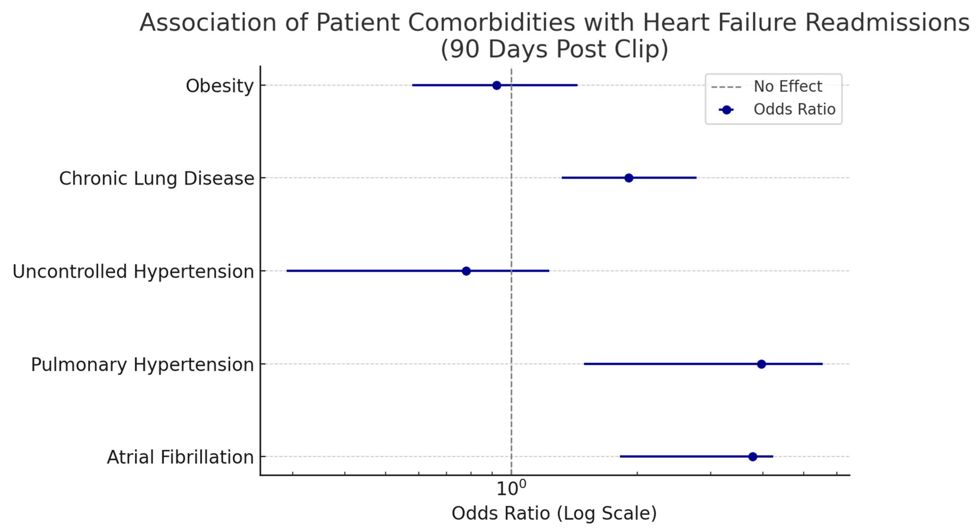Click the left end of Uncontrolled Hypertension interval

pos(288,271)
